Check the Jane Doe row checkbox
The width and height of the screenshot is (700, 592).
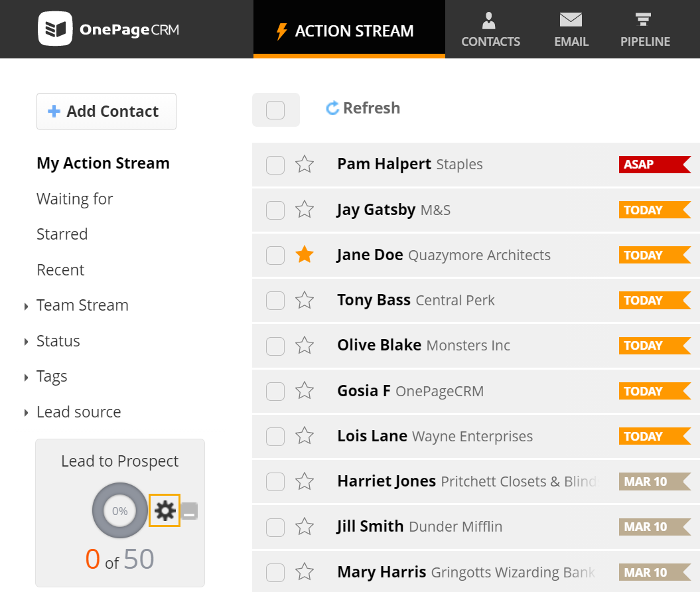pyautogui.click(x=275, y=256)
